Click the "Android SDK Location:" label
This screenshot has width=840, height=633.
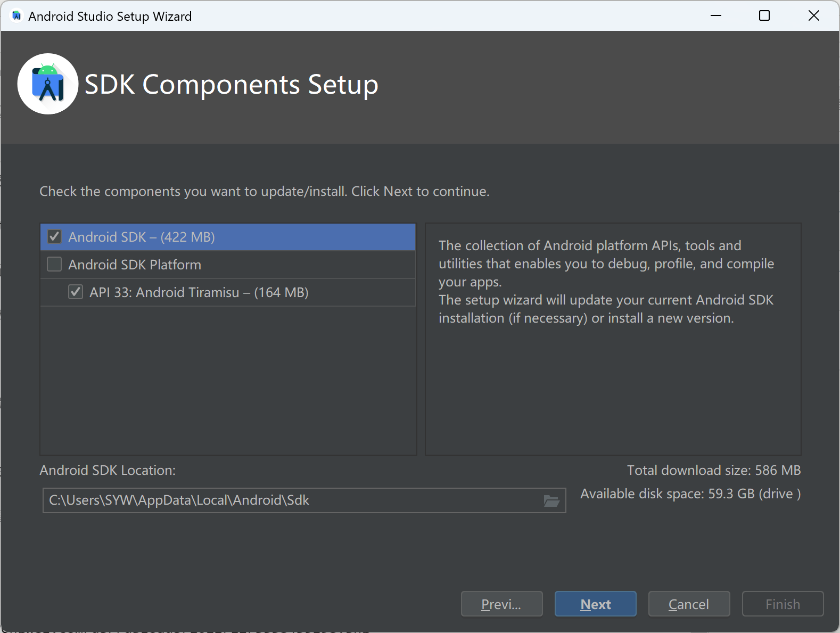coord(108,470)
